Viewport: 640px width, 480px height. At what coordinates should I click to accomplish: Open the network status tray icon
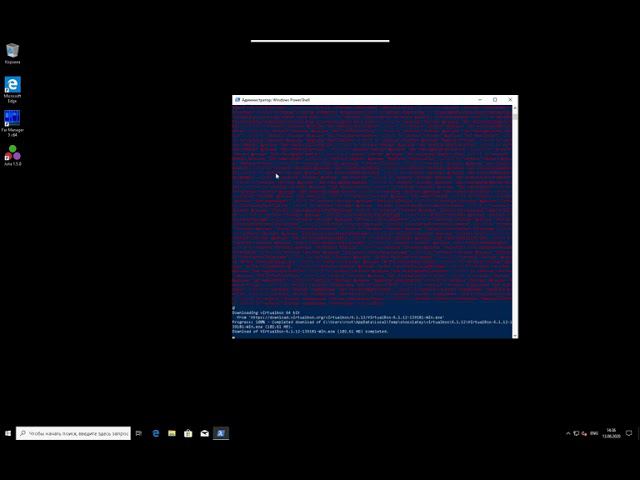point(576,433)
